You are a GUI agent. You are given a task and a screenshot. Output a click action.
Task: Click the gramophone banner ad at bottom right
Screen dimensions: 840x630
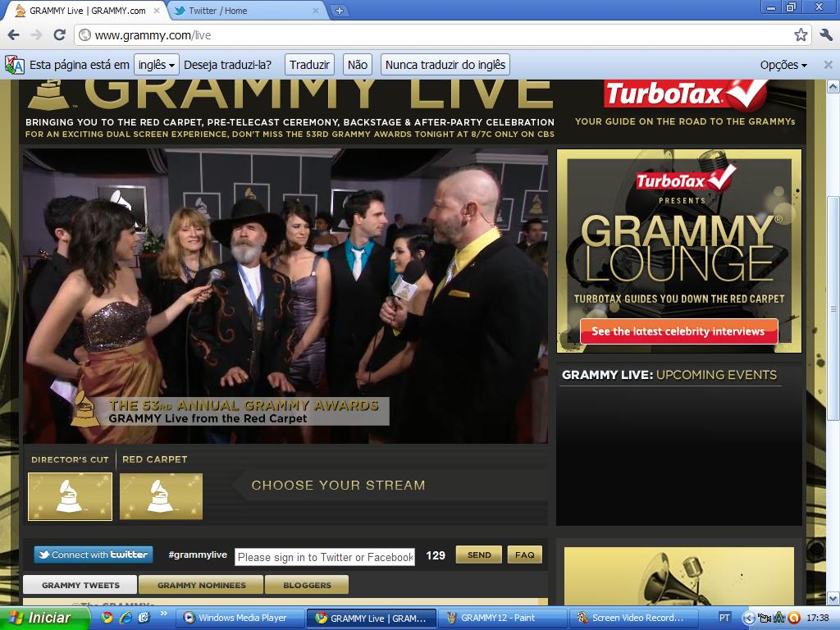[678, 577]
